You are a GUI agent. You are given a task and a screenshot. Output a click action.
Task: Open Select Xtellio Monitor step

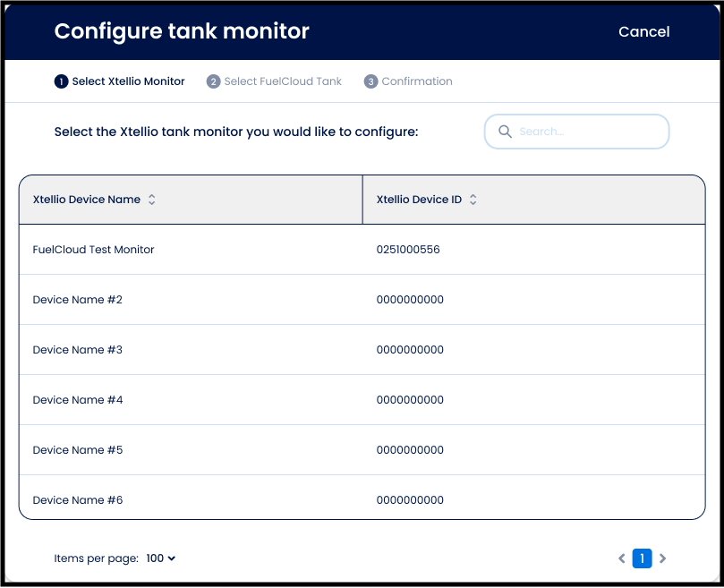tap(128, 81)
